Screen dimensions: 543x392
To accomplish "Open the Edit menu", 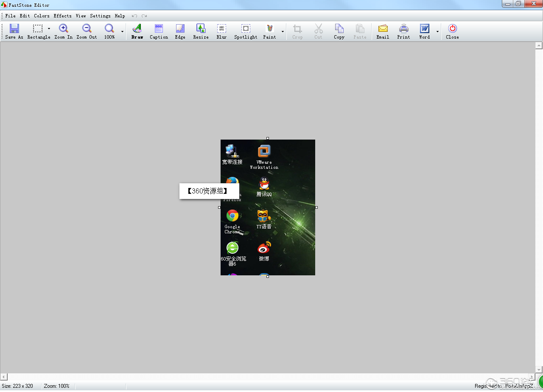I will [x=25, y=16].
